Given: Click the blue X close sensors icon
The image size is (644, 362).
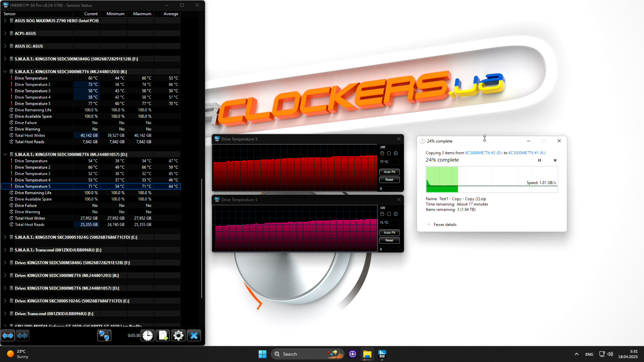Looking at the screenshot, I should (194, 336).
